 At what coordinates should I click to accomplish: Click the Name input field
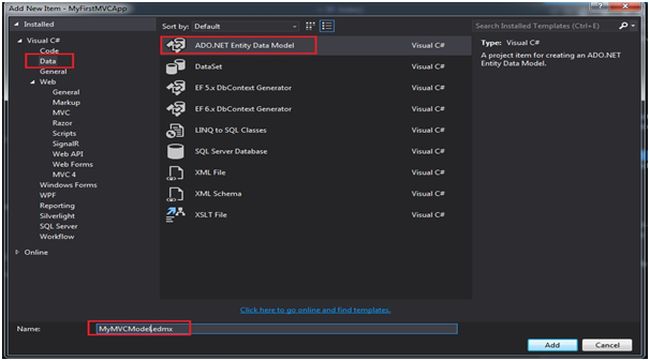[x=277, y=329]
